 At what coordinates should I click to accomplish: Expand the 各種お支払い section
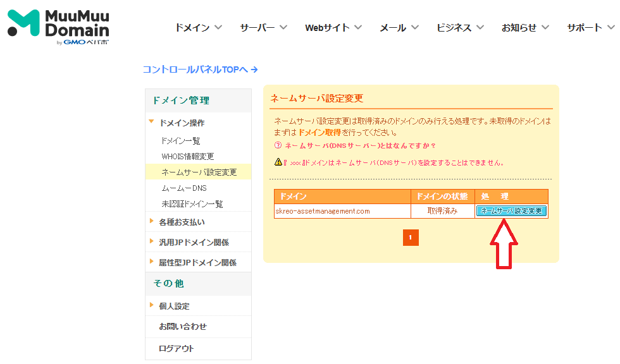181,222
